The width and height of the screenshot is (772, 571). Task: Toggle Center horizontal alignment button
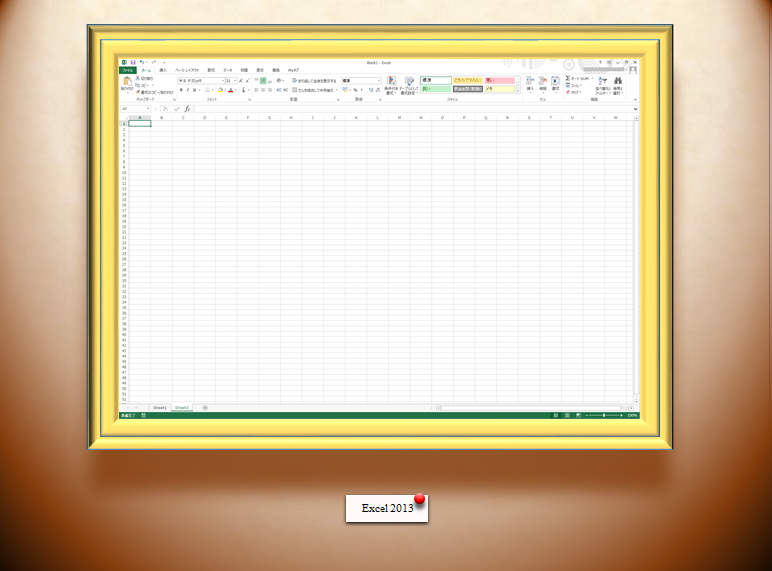pos(263,90)
